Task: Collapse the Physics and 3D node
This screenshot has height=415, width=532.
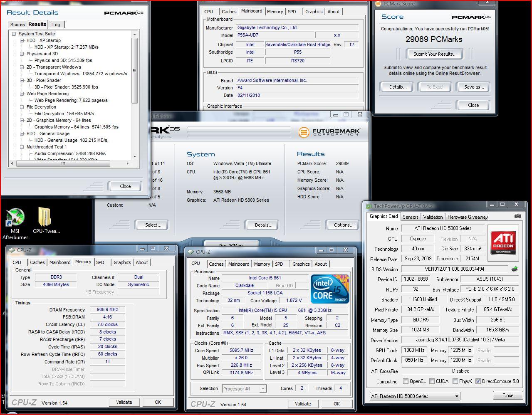Action: 22,54
